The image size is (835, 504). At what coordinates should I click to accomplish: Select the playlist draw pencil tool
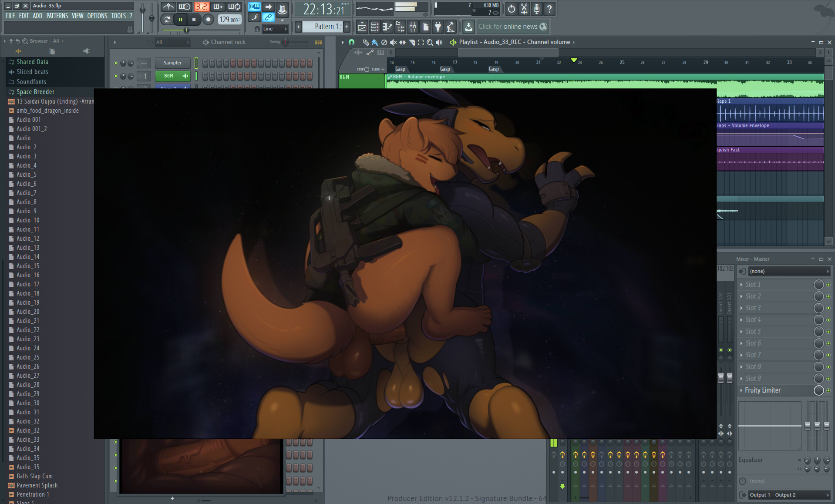pyautogui.click(x=366, y=42)
